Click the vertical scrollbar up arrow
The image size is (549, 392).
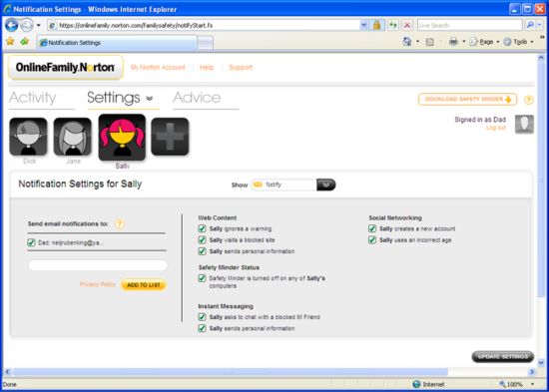coord(541,57)
